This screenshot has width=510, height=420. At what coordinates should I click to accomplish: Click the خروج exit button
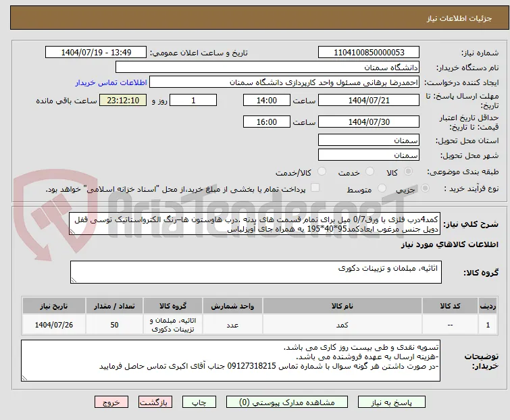point(111,402)
